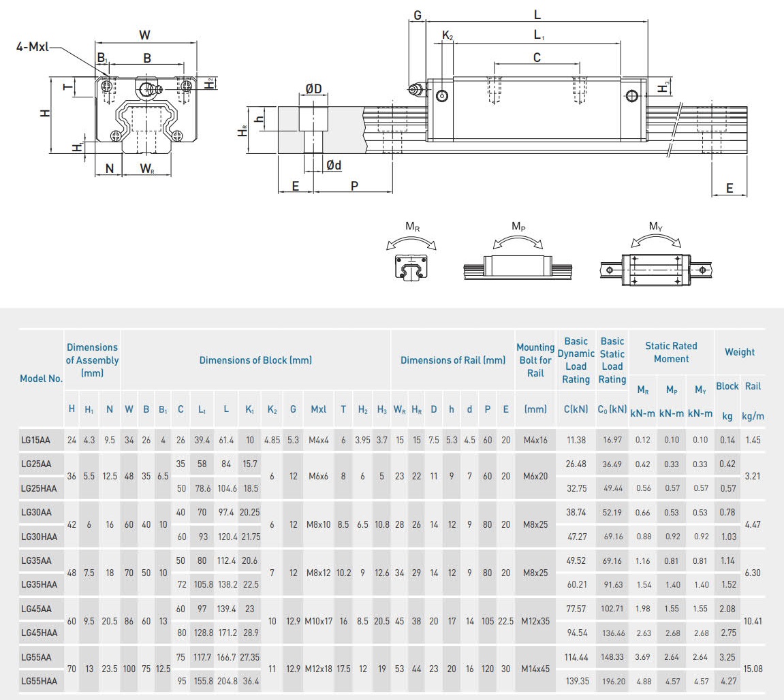The height and width of the screenshot is (700, 784).
Task: Select the Dimensions of Block (mm) header
Action: pos(255,360)
